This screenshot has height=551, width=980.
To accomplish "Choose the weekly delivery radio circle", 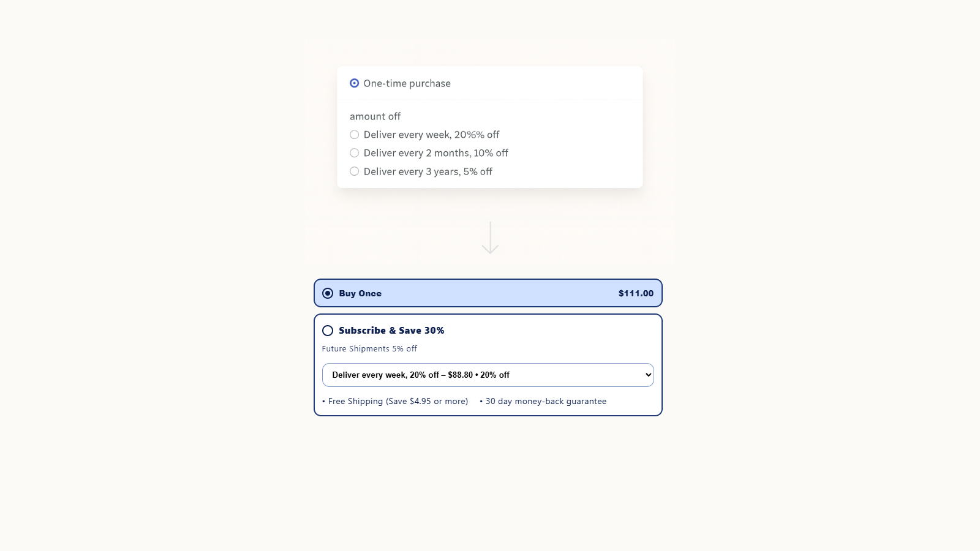I will tap(354, 135).
